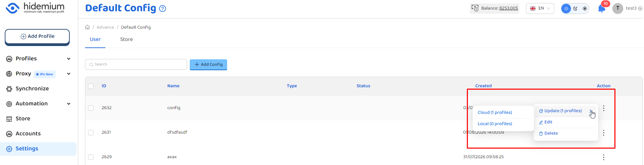Open the EN language dropdown
Screen dimensions: 644x165
(x=540, y=9)
